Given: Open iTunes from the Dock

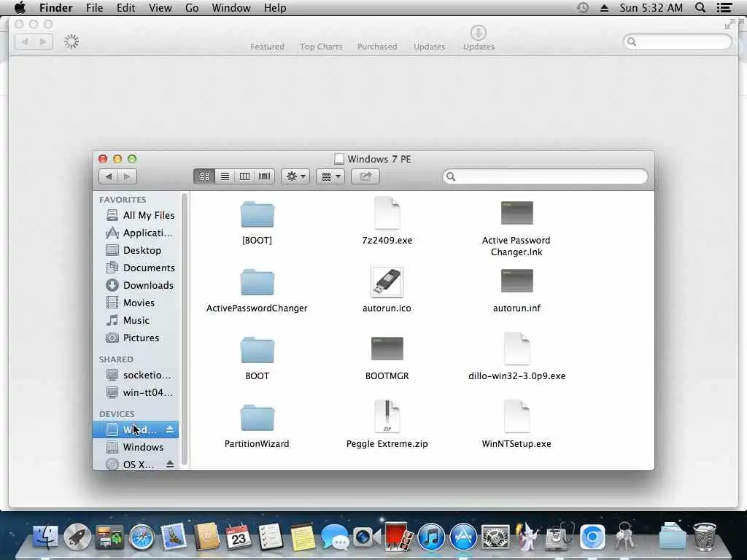Looking at the screenshot, I should [431, 537].
